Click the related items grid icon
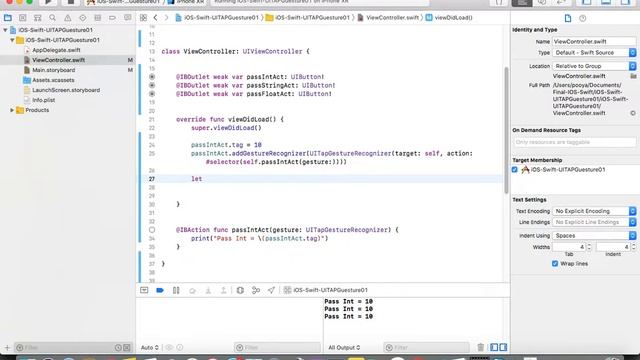This screenshot has height=360, width=640. tap(143, 18)
